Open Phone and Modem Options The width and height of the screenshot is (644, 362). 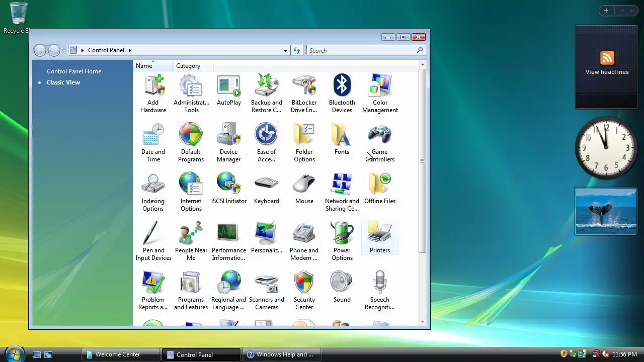(304, 241)
